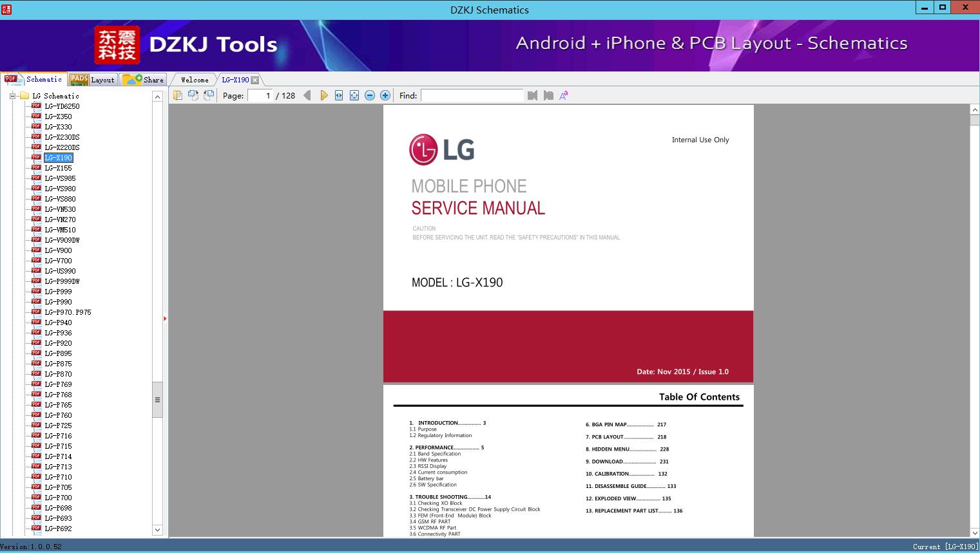Select LG-P999DW in the tree
980x553 pixels.
point(62,281)
